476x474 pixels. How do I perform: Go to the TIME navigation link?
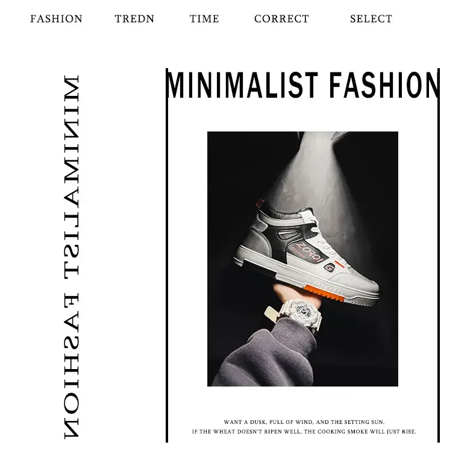tap(204, 19)
